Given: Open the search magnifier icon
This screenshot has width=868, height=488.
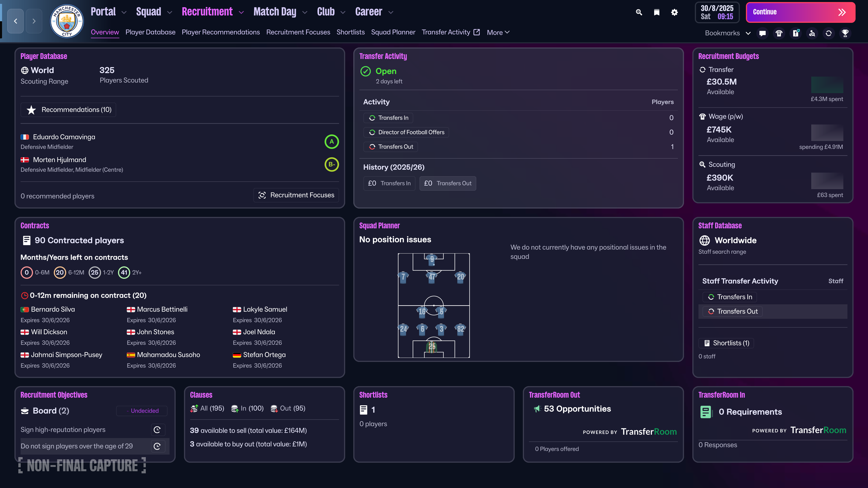Looking at the screenshot, I should click(639, 12).
